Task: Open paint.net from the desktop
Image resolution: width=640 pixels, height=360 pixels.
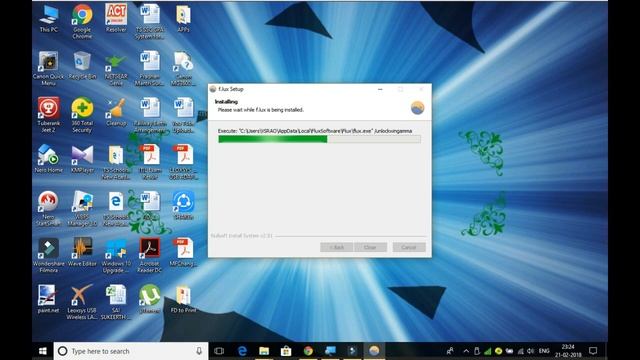Action: coord(48,299)
